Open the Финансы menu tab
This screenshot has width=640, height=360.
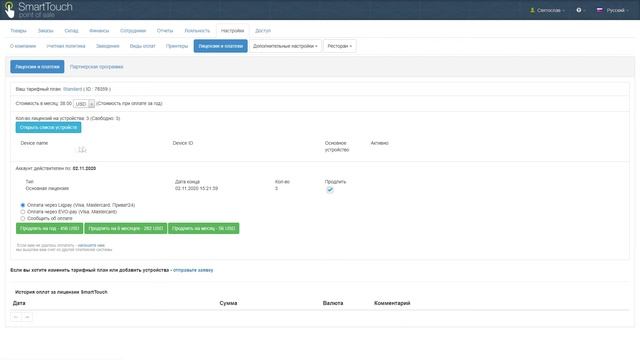tap(99, 31)
